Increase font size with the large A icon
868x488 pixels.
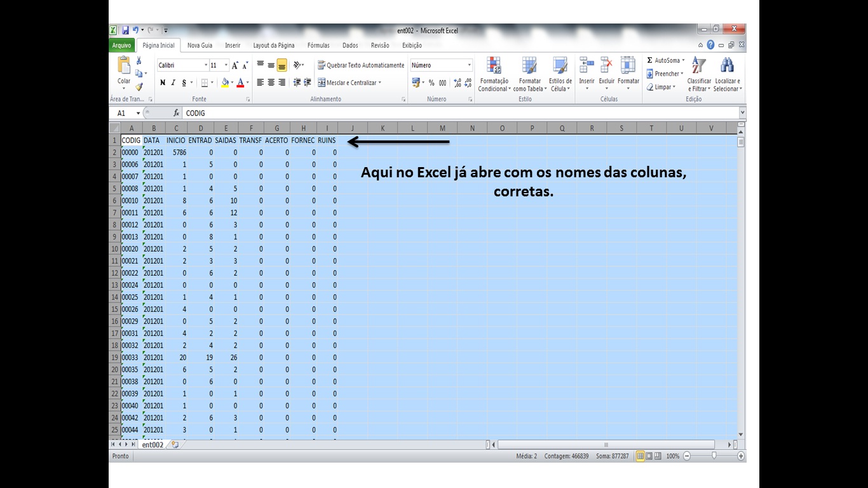(235, 65)
